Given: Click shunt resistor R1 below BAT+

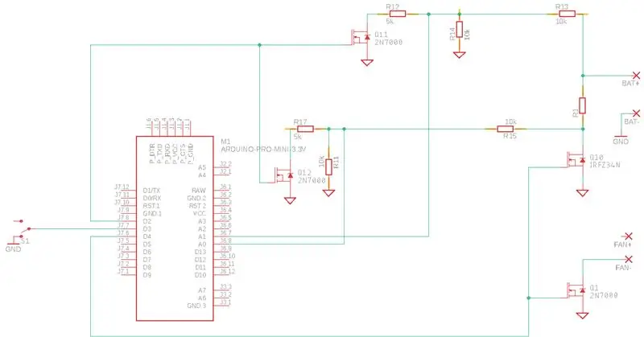Looking at the screenshot, I should pyautogui.click(x=582, y=106).
